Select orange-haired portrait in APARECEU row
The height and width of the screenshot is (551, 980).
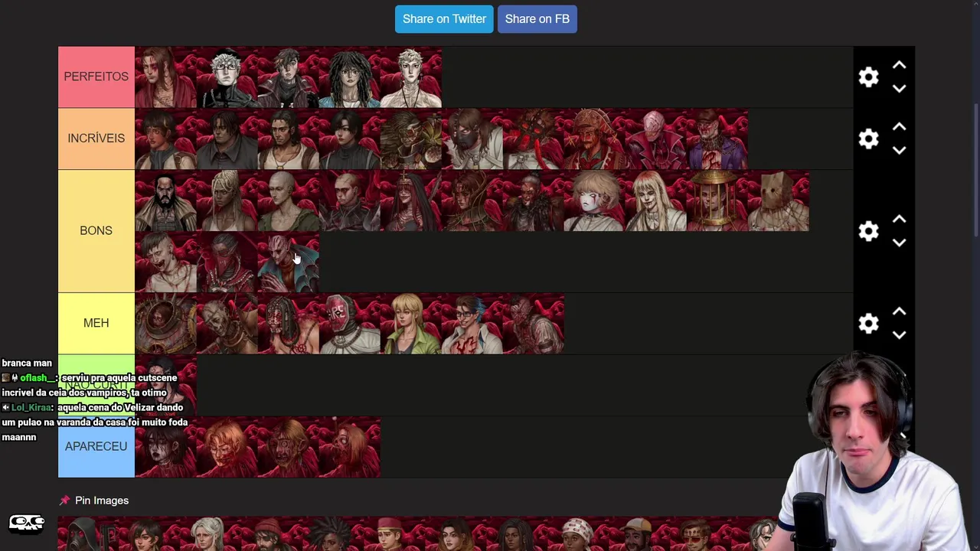[x=227, y=447]
